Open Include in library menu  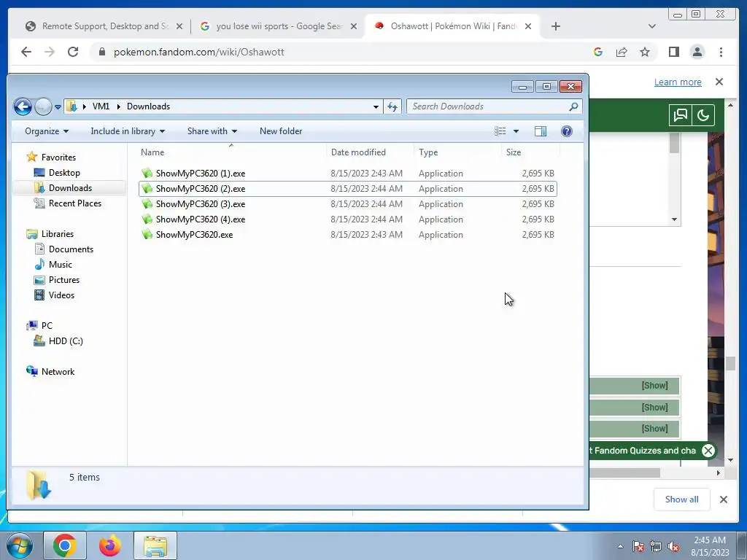(x=128, y=131)
